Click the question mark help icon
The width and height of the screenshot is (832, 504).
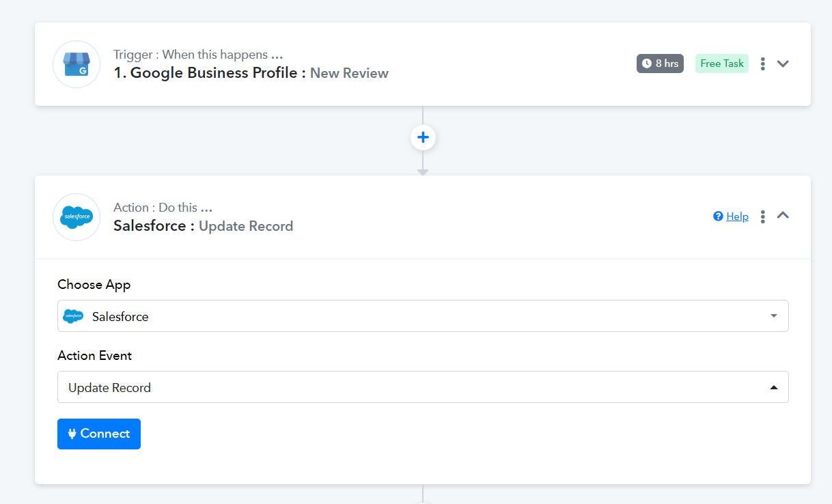(718, 216)
